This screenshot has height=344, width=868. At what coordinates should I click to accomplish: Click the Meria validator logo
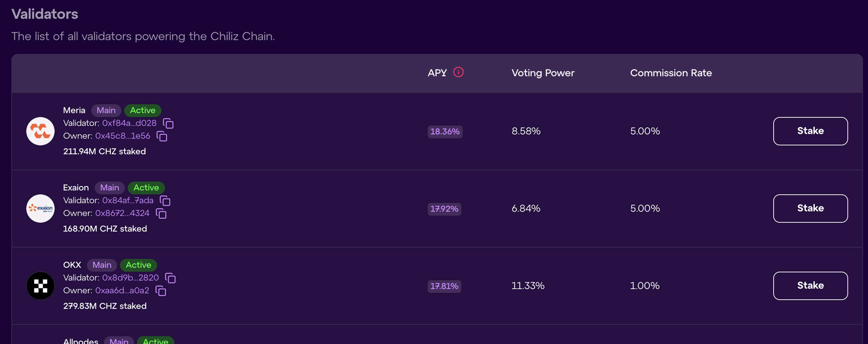(x=40, y=131)
